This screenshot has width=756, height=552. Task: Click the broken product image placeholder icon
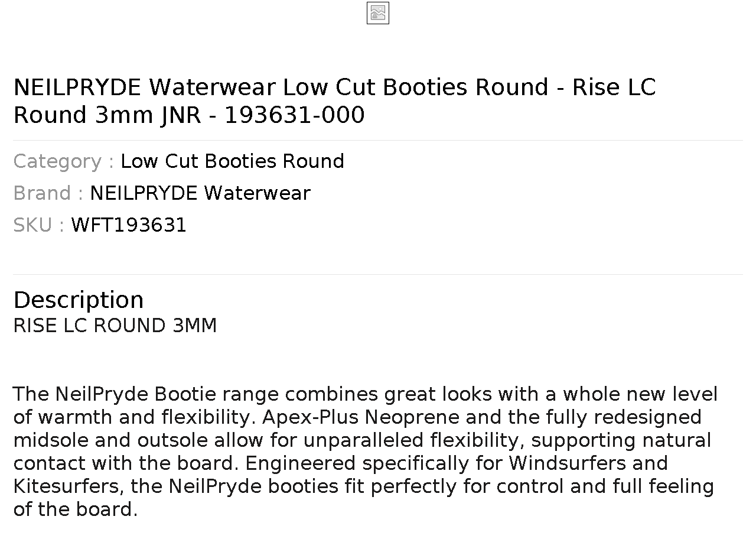[x=378, y=13]
